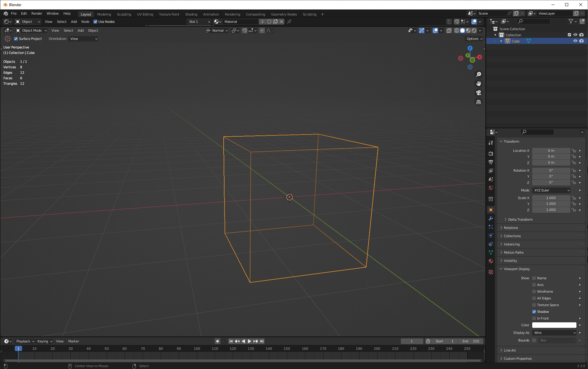Click the End frame 250 field

471,341
